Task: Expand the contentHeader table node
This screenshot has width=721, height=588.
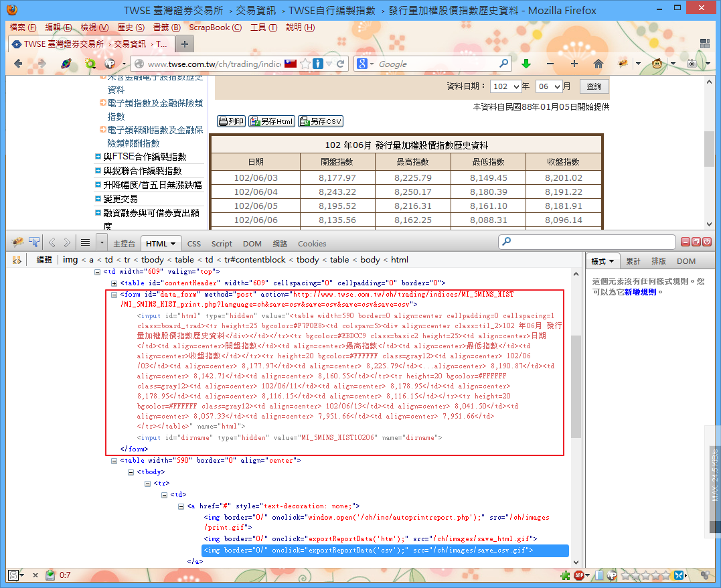Action: (x=114, y=283)
